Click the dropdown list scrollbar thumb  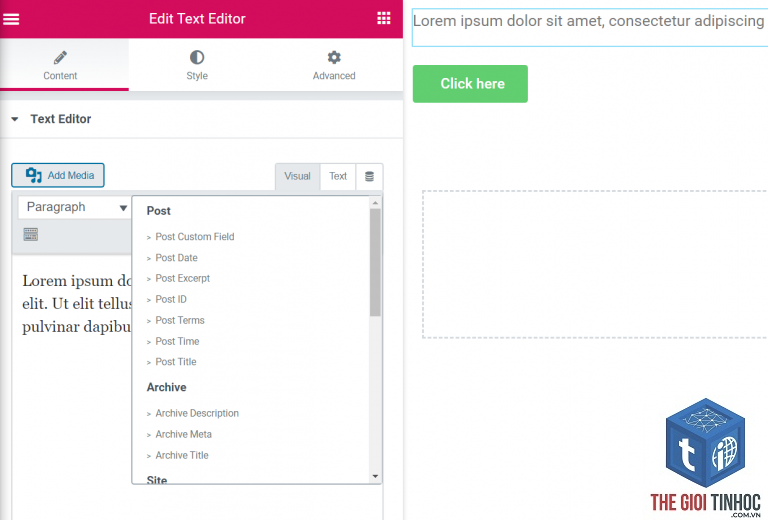point(375,262)
